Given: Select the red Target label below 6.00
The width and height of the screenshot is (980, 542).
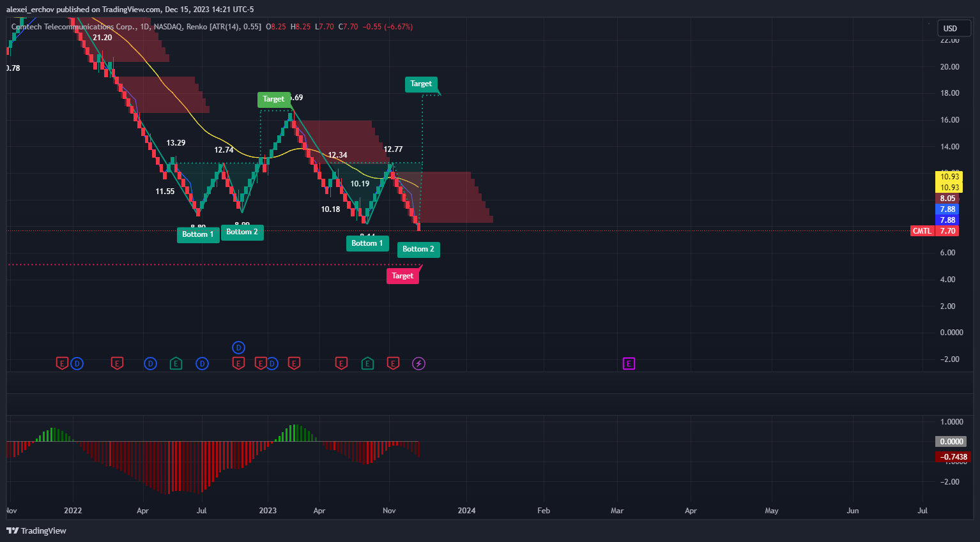Looking at the screenshot, I should [x=402, y=276].
